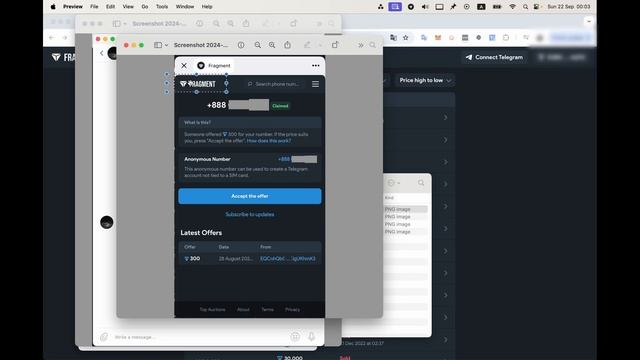Click Subscribe to updates link
Screen dimensions: 640x360
(250, 214)
